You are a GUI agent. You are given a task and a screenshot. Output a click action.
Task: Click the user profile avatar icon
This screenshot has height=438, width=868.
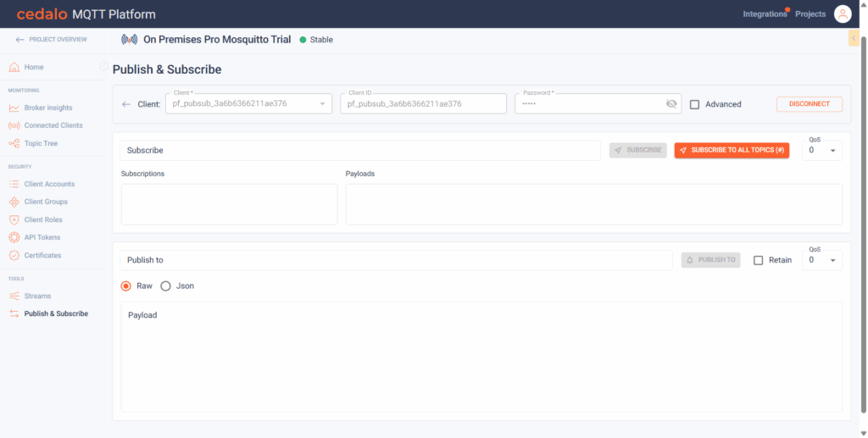pos(842,14)
